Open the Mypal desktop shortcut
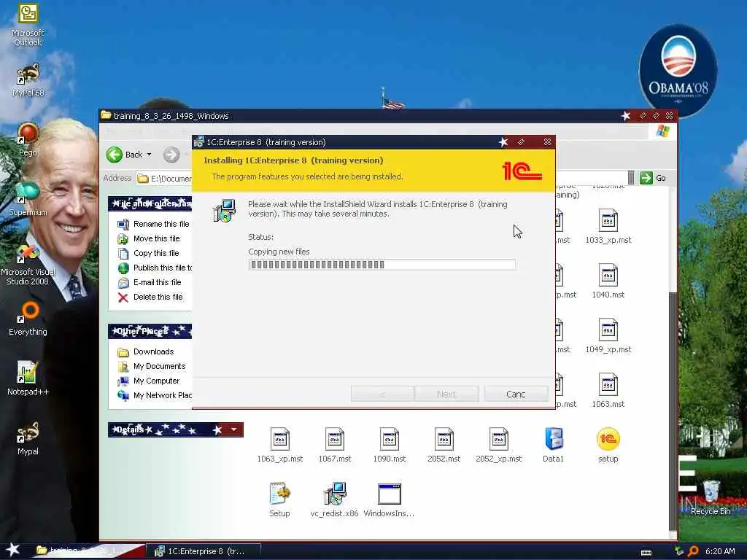Image resolution: width=747 pixels, height=560 pixels. [28, 438]
